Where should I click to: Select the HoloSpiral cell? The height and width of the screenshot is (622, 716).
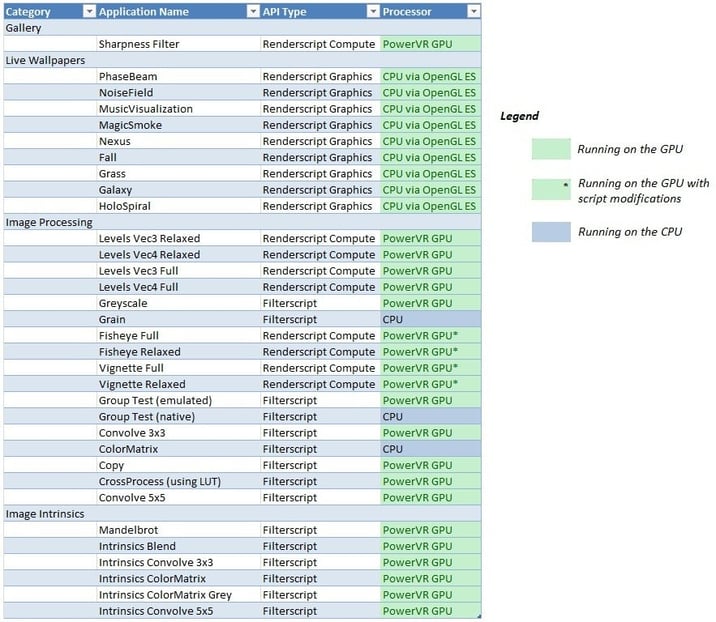(x=179, y=206)
